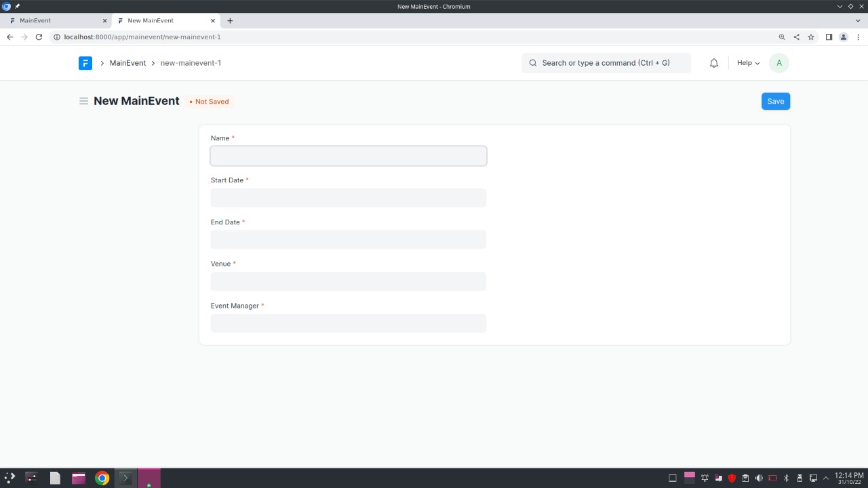Open the terminal icon in the taskbar
This screenshot has height=488, width=868.
pyautogui.click(x=125, y=479)
